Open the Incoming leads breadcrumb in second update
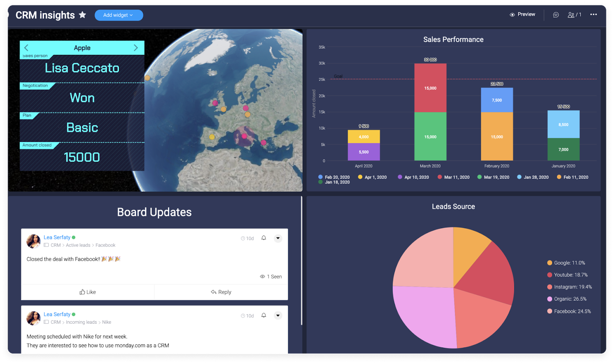 coord(81,322)
